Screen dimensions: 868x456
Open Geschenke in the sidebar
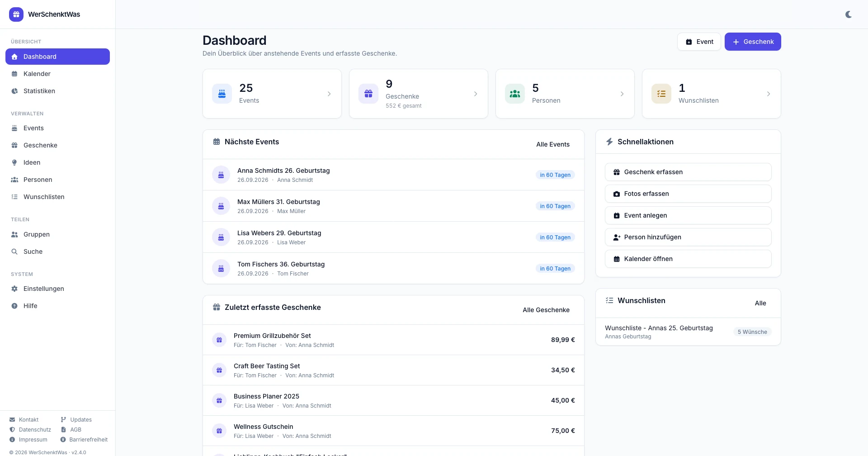[57, 145]
